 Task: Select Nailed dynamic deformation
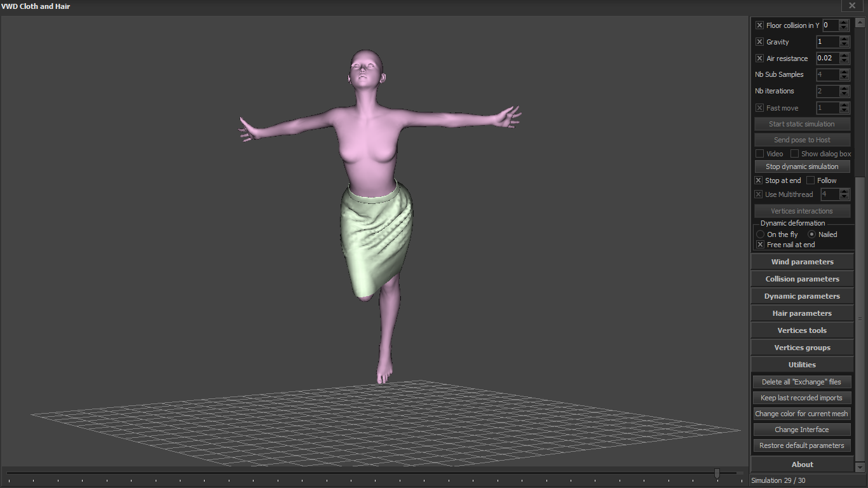pyautogui.click(x=811, y=234)
